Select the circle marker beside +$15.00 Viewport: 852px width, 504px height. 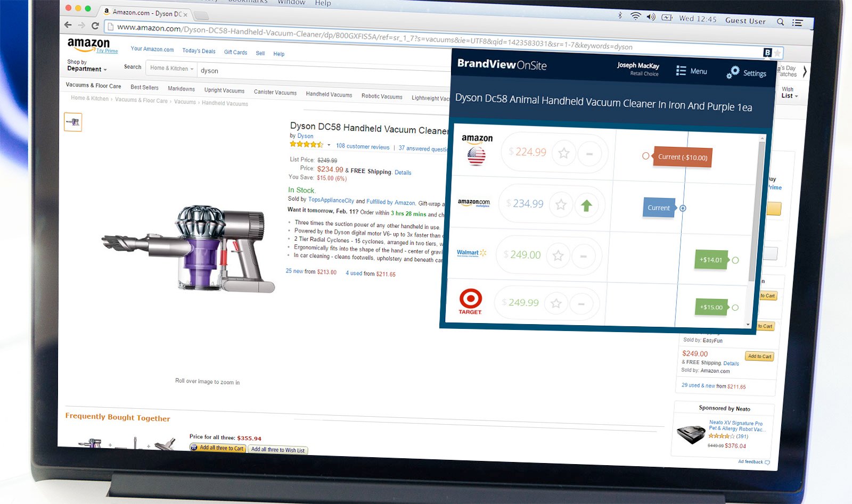point(735,308)
